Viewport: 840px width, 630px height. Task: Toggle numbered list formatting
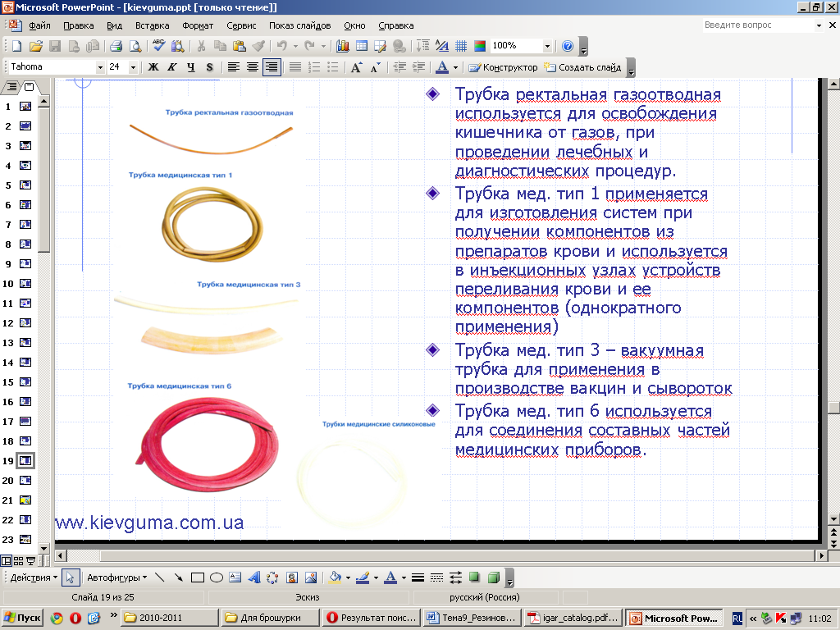(x=314, y=67)
